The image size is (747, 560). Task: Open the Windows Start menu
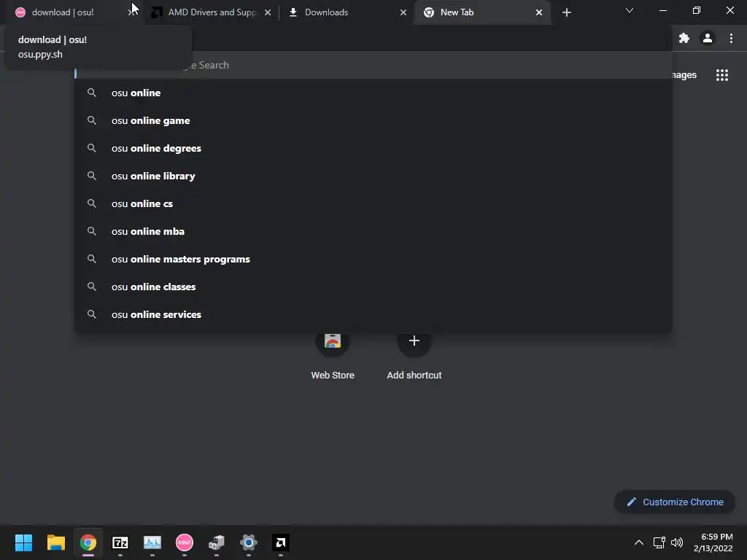point(23,542)
